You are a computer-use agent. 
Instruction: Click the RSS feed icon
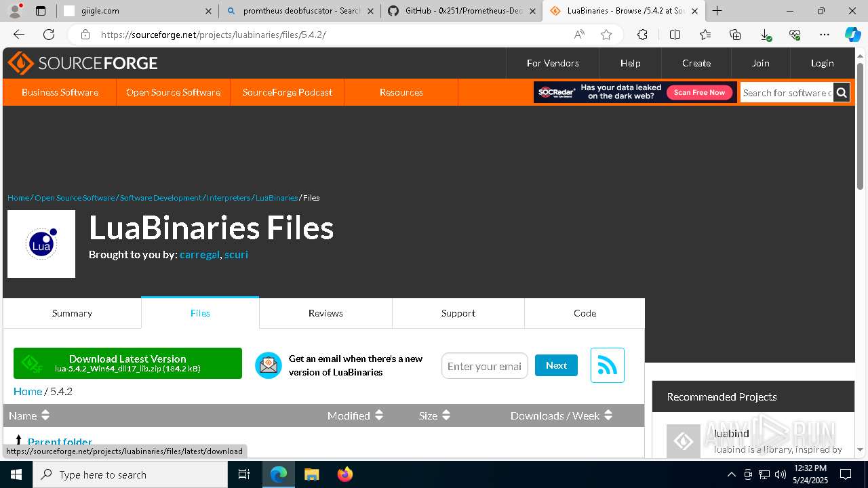pos(607,365)
